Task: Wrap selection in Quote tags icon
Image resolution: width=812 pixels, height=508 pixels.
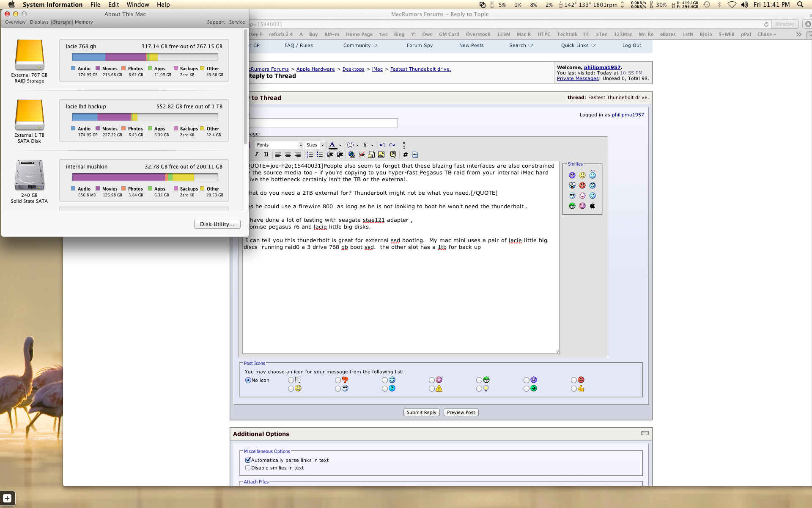Action: (x=393, y=155)
